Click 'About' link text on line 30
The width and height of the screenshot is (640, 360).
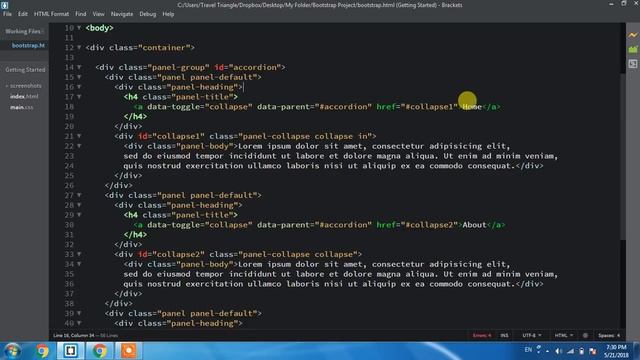tap(474, 225)
